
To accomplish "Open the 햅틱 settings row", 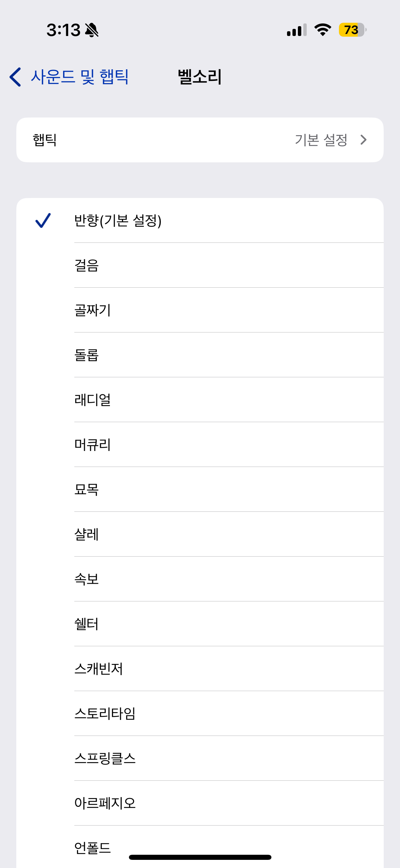I will tap(200, 140).
